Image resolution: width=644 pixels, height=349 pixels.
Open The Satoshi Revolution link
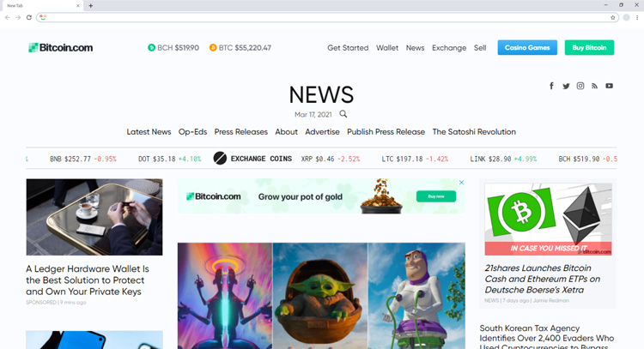coord(474,132)
